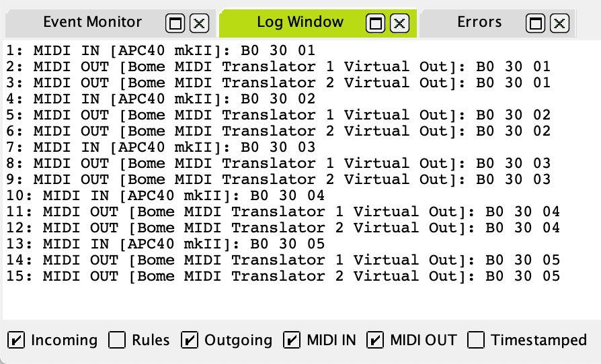601x364 pixels.
Task: Select log line 6: Translator 2 B0 30 02
Action: click(x=278, y=131)
